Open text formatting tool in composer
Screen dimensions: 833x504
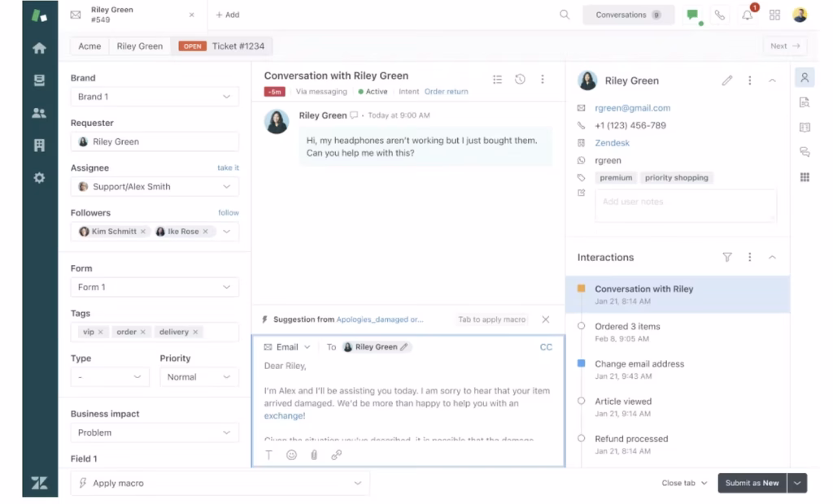click(x=268, y=455)
